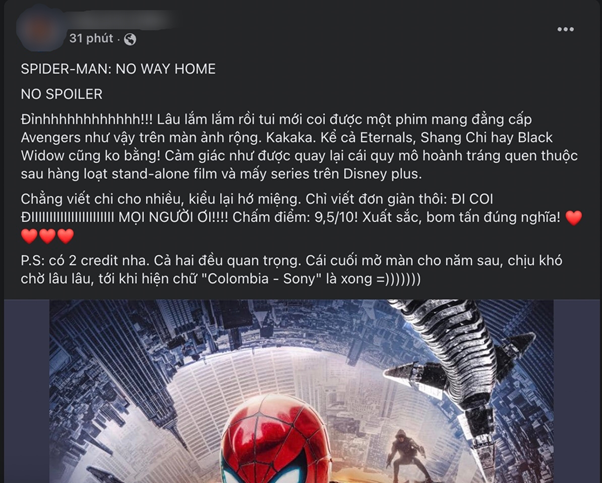Click the "9,5/10" score in the post

[336, 217]
